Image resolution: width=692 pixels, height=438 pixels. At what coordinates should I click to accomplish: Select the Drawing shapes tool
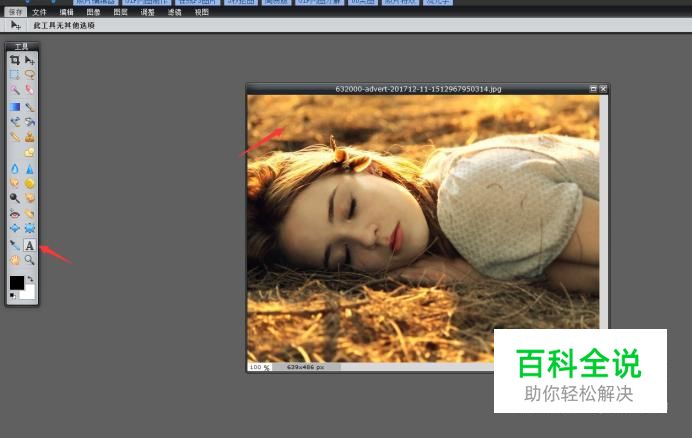click(x=30, y=153)
